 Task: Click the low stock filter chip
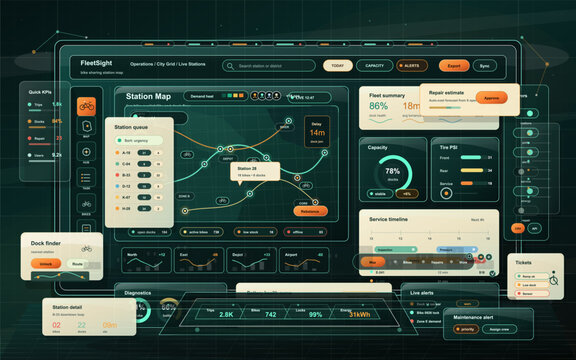click(x=255, y=232)
